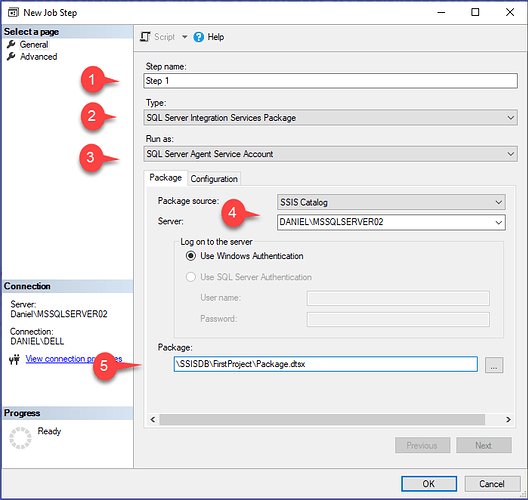Select the General page
Screen dimensions: 528x500
click(x=34, y=44)
